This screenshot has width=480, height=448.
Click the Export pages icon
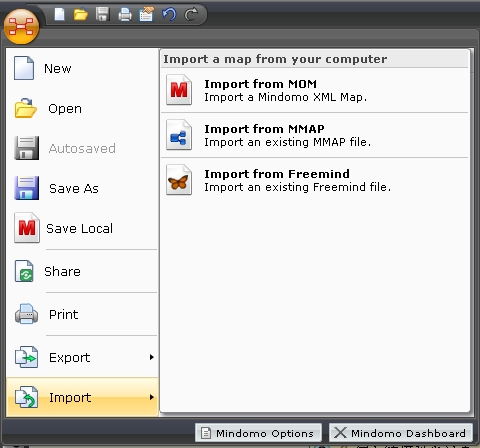pyautogui.click(x=26, y=357)
